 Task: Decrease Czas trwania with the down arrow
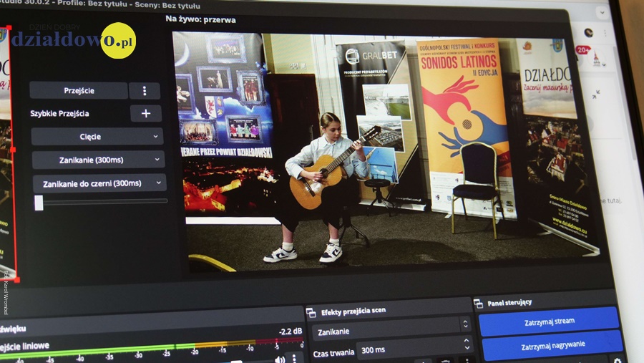point(467,349)
